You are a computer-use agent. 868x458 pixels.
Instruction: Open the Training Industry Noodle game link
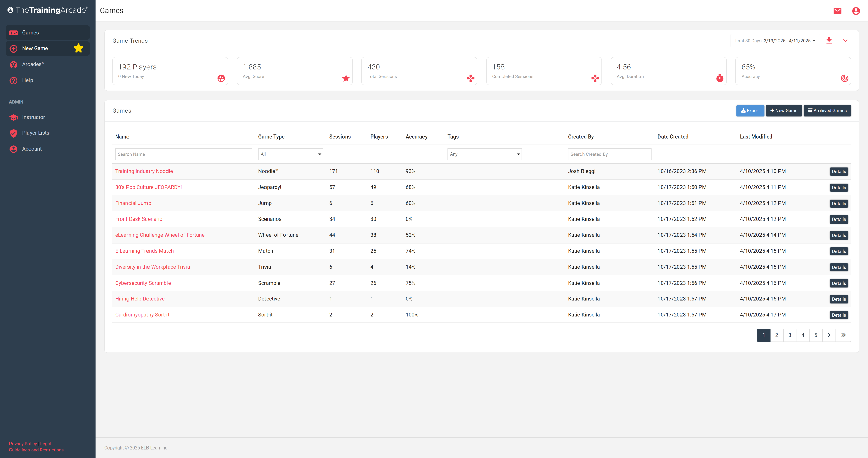tap(144, 171)
